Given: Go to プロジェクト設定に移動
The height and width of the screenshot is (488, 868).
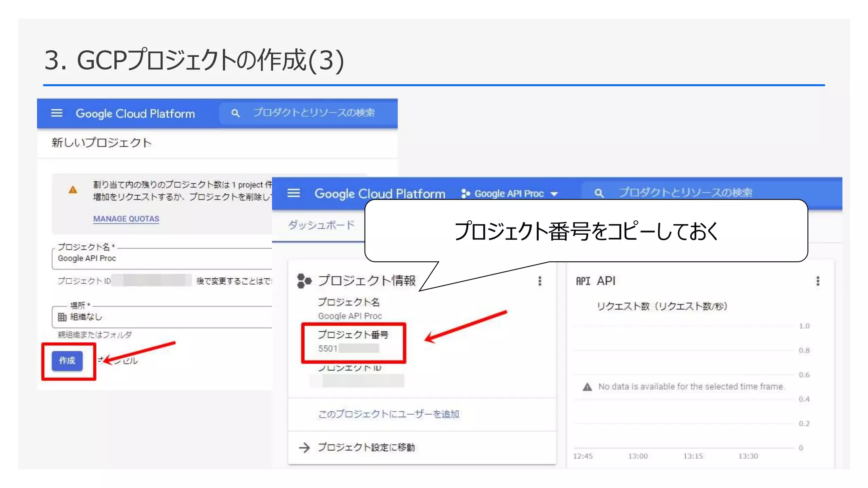Looking at the screenshot, I should (366, 447).
